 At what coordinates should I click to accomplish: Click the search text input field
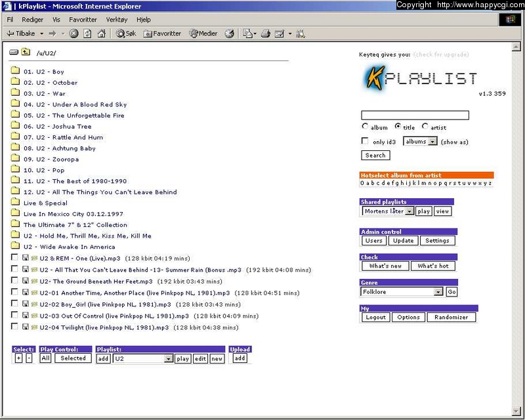(415, 115)
